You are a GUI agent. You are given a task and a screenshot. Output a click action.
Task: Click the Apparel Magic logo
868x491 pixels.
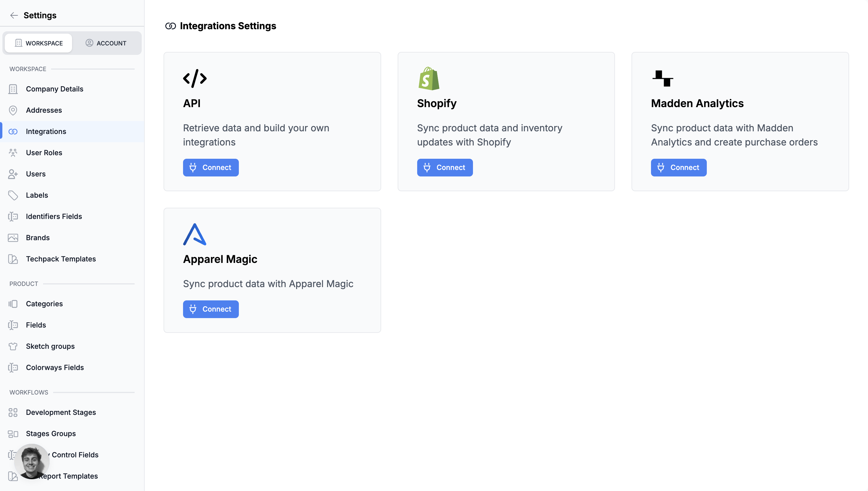[195, 235]
